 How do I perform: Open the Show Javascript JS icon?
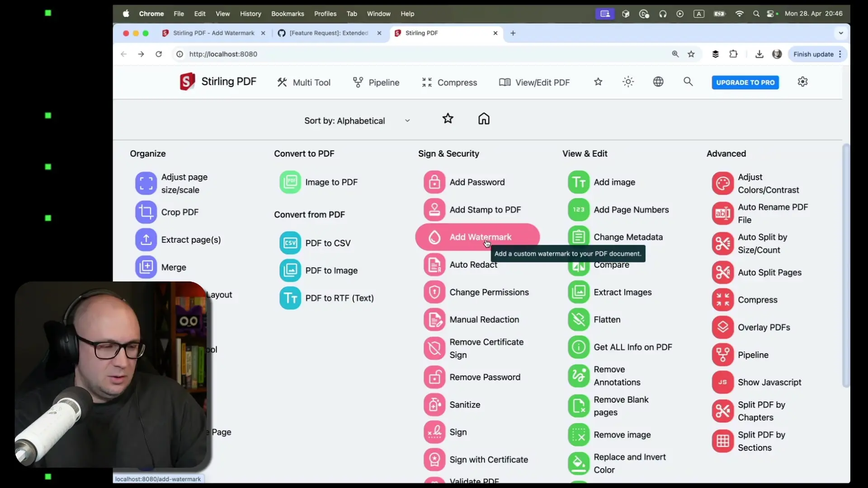pyautogui.click(x=722, y=382)
